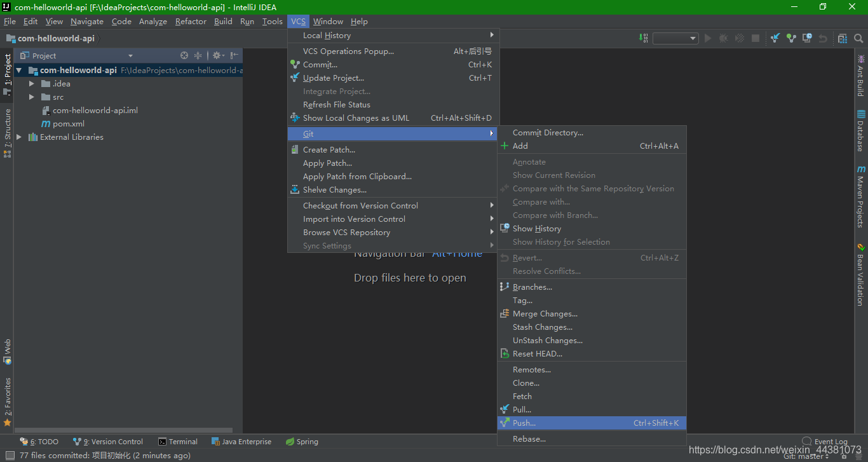Open Bean Validation side tab

[861, 275]
